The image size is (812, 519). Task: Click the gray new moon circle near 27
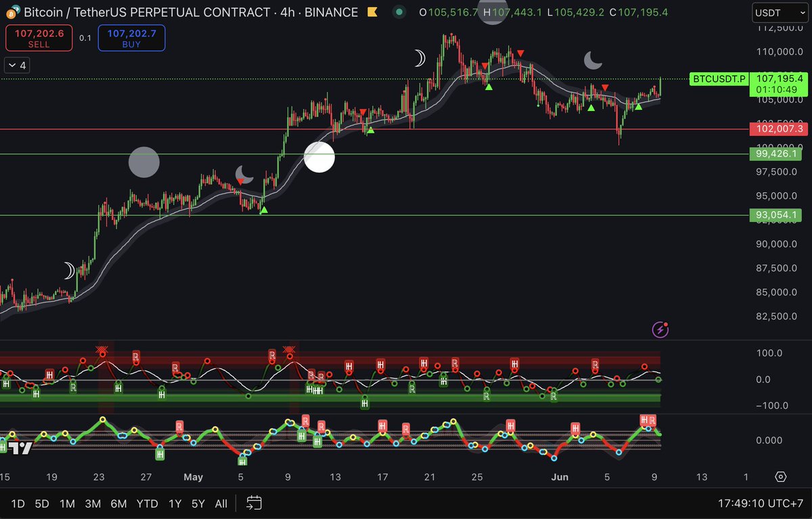[x=144, y=162]
